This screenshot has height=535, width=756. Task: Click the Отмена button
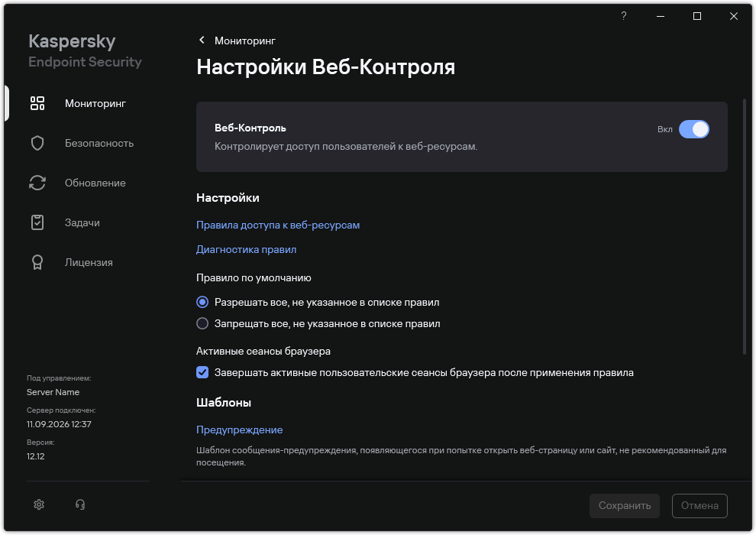click(x=699, y=505)
